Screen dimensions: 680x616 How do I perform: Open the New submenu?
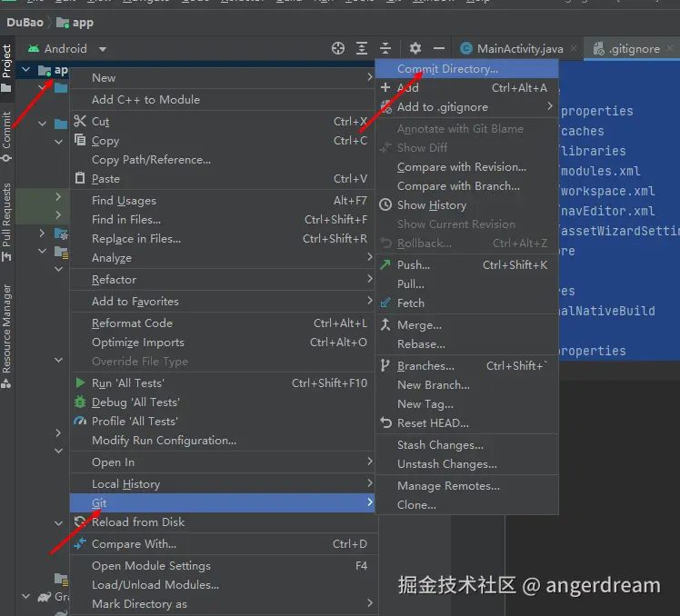[x=222, y=78]
